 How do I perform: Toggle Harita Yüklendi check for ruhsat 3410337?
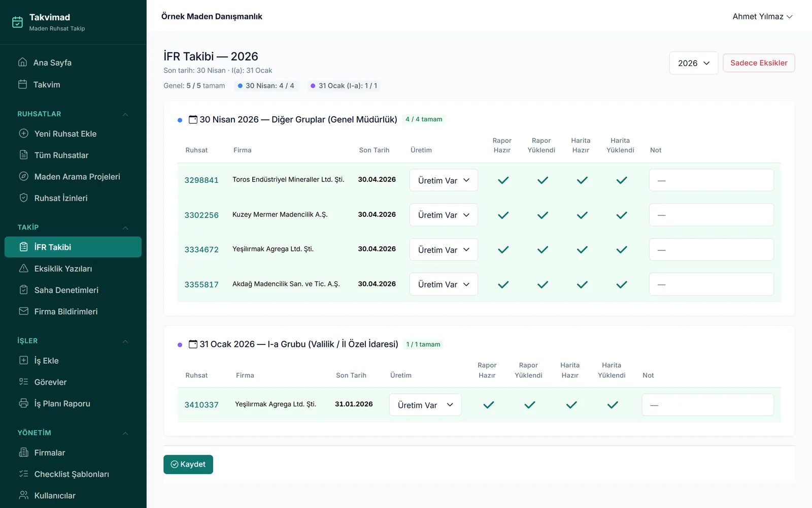click(613, 405)
